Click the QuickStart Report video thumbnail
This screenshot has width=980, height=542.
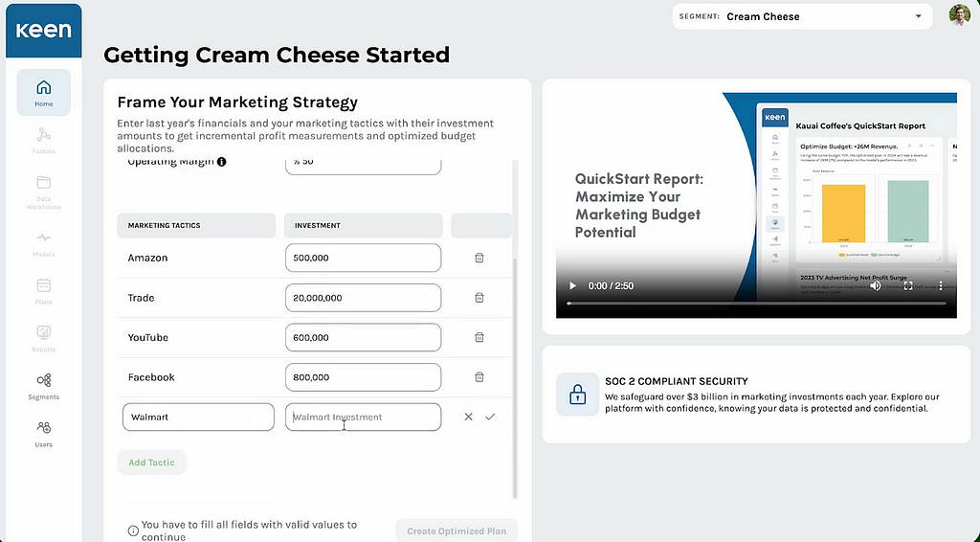pyautogui.click(x=756, y=206)
